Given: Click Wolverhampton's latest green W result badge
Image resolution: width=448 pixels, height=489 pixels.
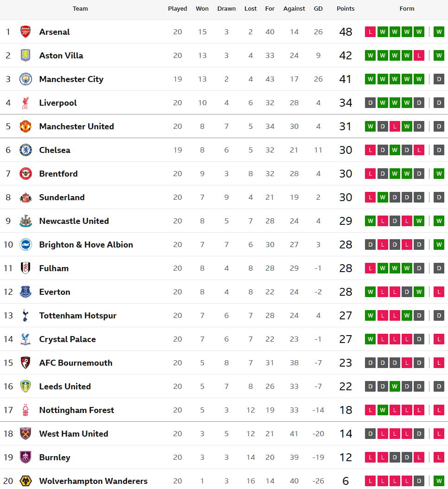Looking at the screenshot, I should coord(439,481).
